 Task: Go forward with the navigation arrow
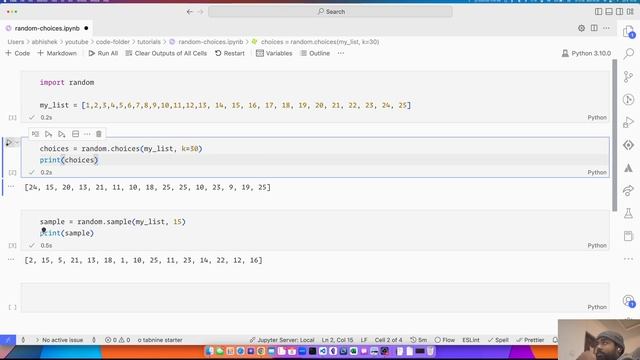click(x=200, y=12)
